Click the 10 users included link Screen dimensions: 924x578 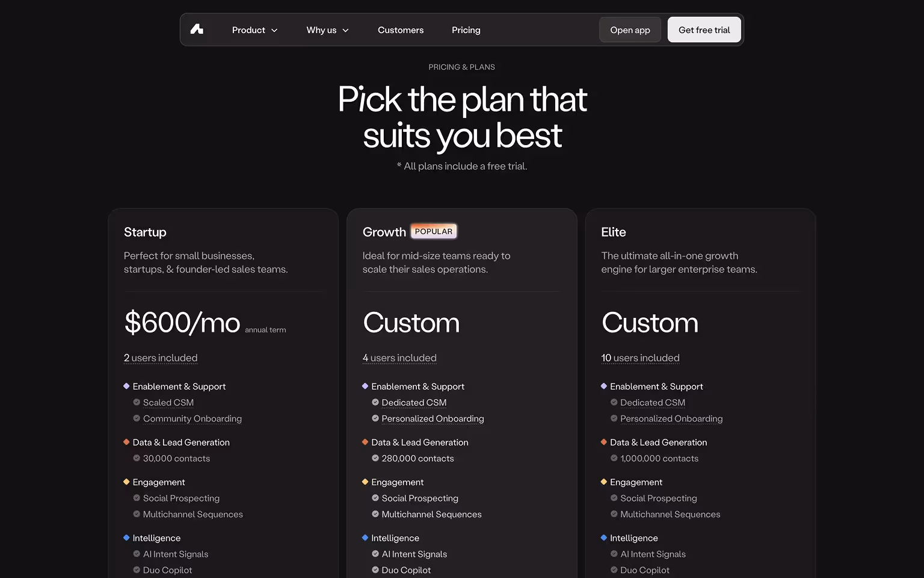coord(640,358)
